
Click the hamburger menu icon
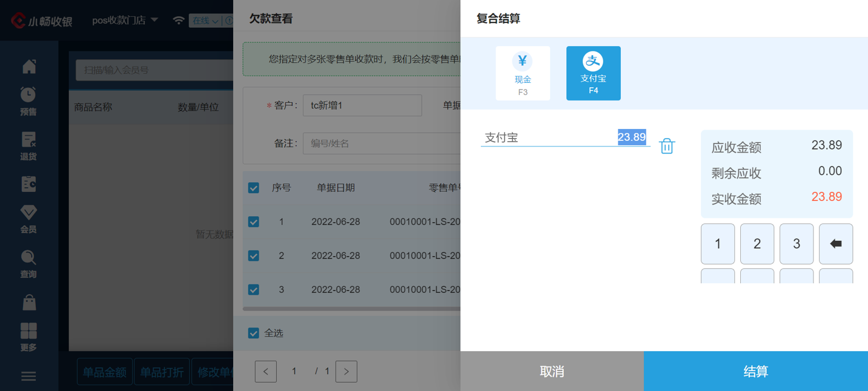point(28,376)
